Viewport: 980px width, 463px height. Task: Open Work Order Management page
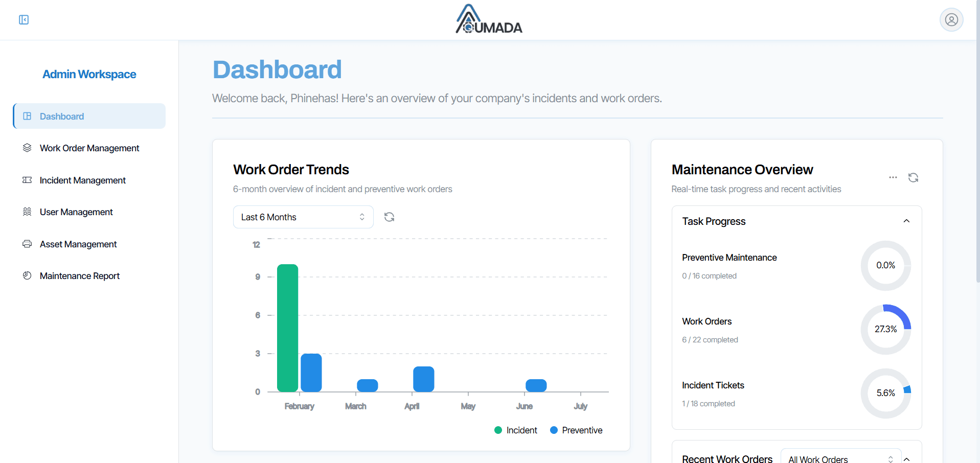(89, 148)
